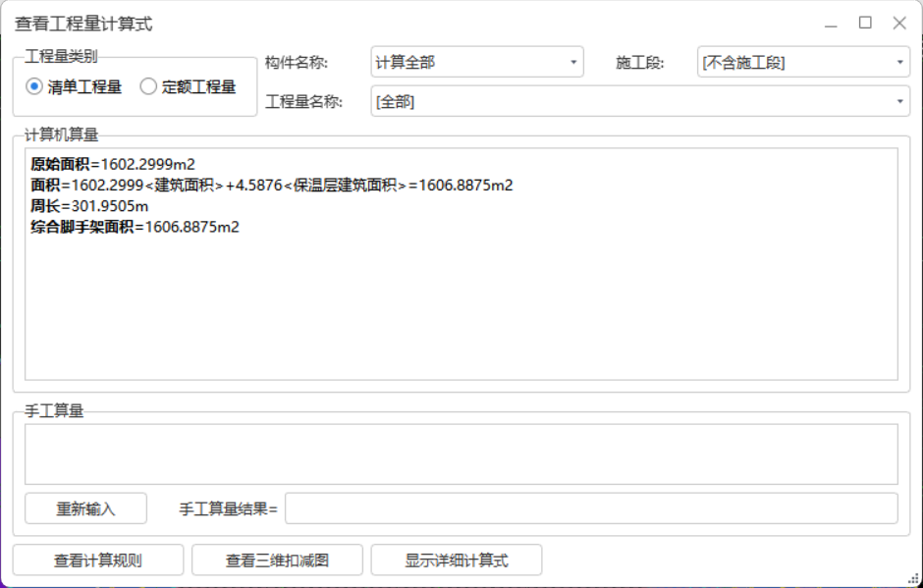This screenshot has height=588, width=923.
Task: Click the 重新输入 button
Action: tap(86, 508)
